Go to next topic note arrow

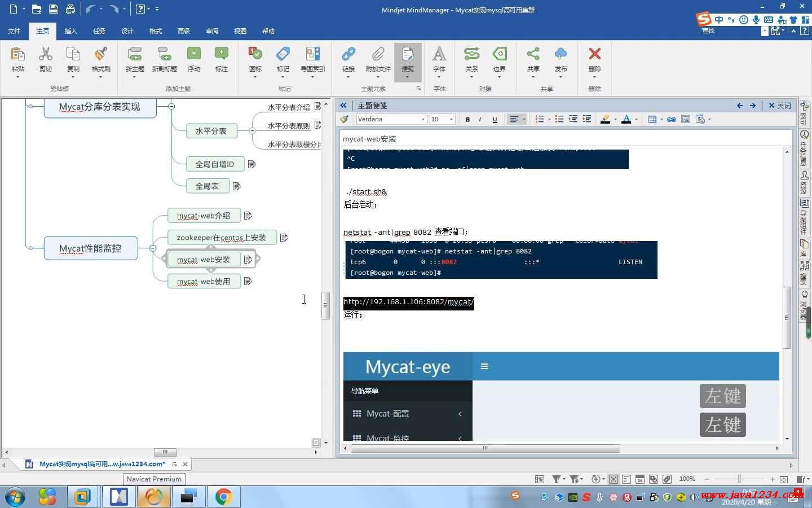753,106
